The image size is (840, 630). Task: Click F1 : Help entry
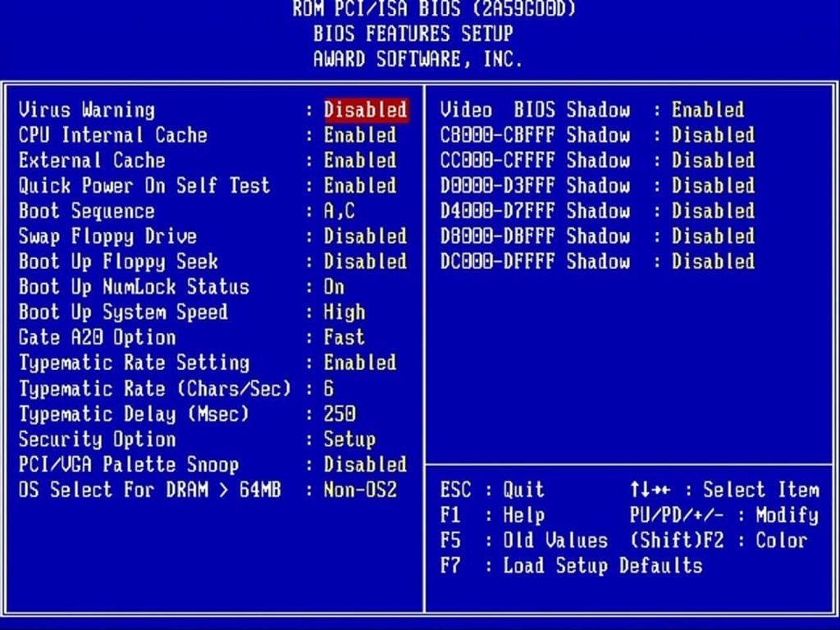pyautogui.click(x=492, y=515)
